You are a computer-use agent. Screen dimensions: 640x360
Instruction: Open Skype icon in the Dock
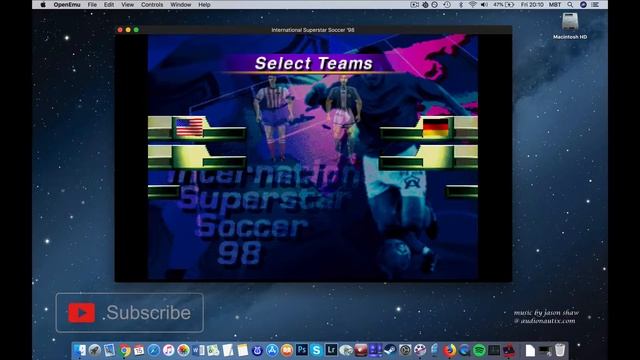(316, 350)
